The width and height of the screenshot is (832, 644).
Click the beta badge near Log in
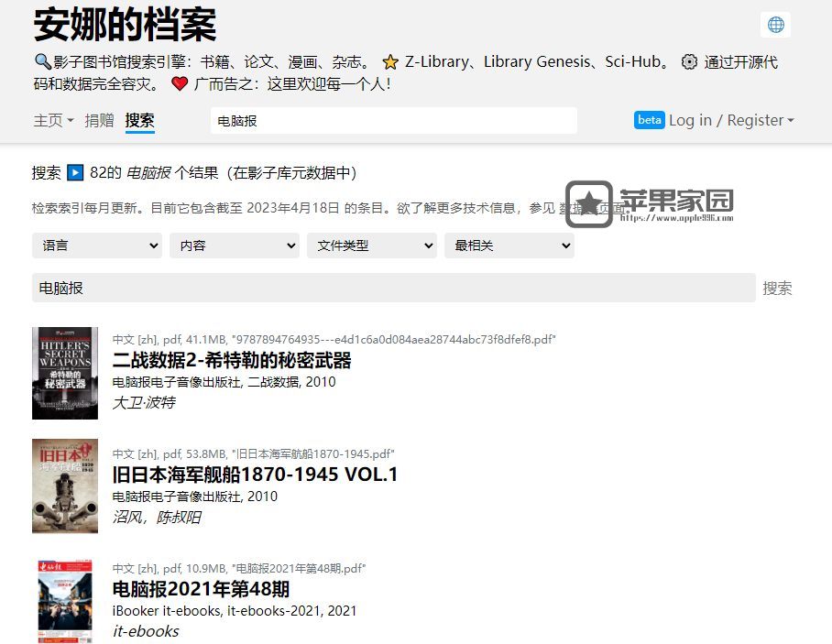[x=649, y=120]
